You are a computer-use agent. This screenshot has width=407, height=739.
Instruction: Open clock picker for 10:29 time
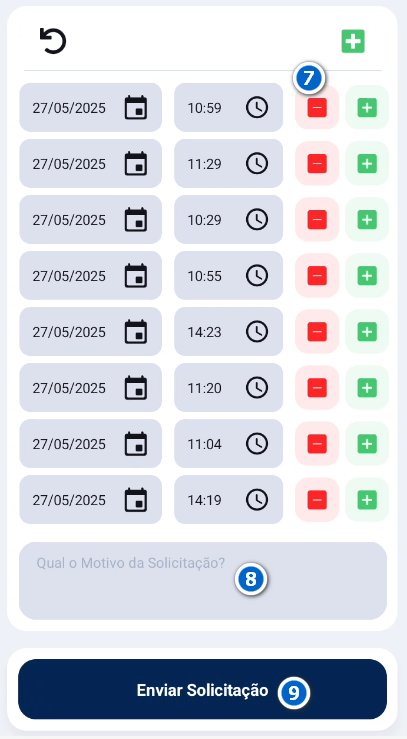coord(257,220)
